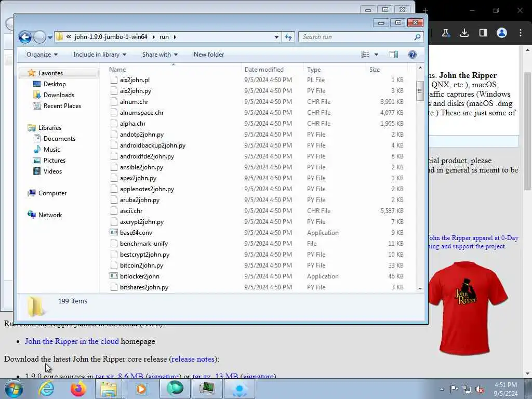
Task: Select Desktop in the navigation pane
Action: coord(54,84)
